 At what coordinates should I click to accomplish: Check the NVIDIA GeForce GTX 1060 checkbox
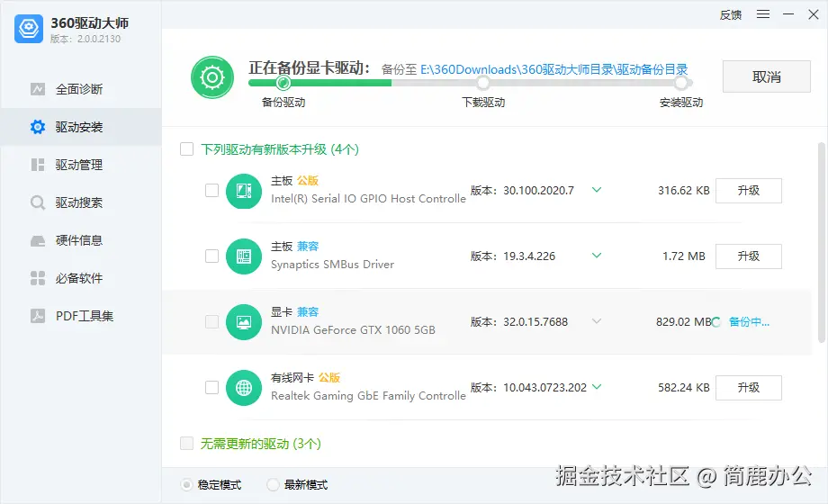click(211, 321)
